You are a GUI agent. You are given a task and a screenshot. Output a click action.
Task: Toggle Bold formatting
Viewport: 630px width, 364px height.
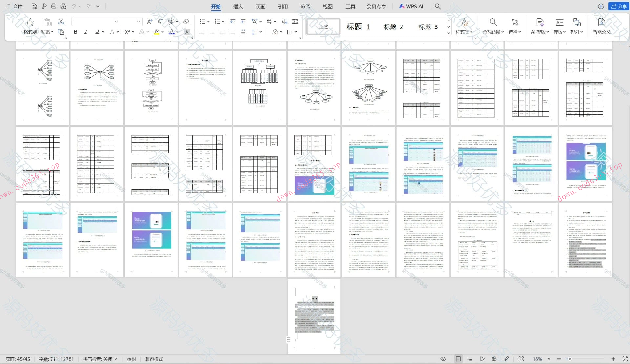[x=76, y=32]
